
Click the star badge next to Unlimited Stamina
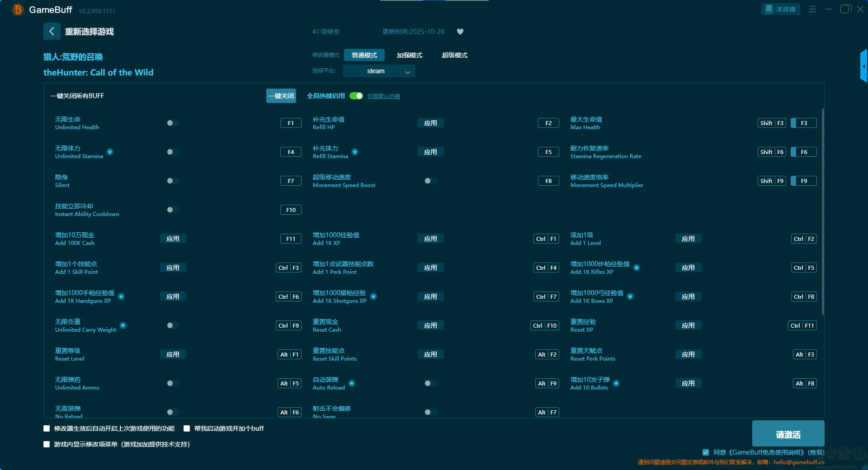110,152
